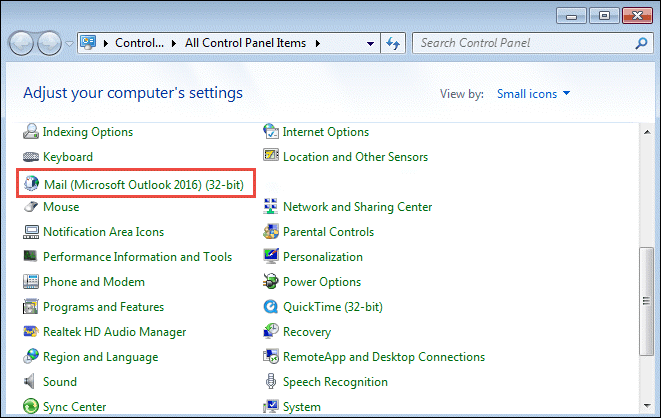Click the Sync Center green icon
The image size is (661, 418).
(x=31, y=407)
